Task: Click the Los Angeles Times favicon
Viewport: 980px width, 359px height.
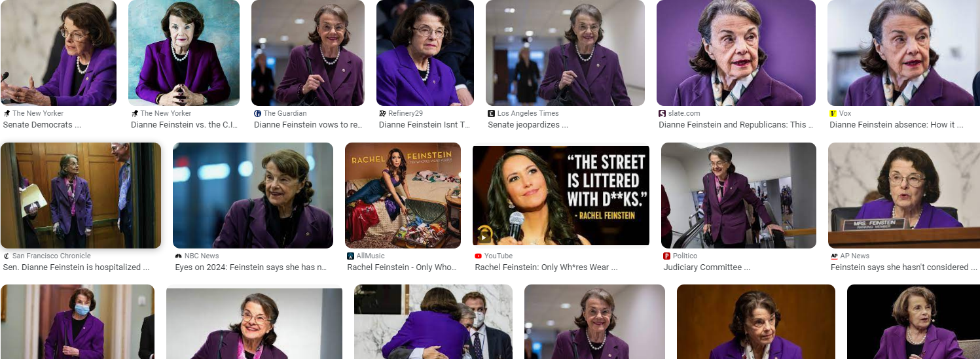Action: pos(491,113)
